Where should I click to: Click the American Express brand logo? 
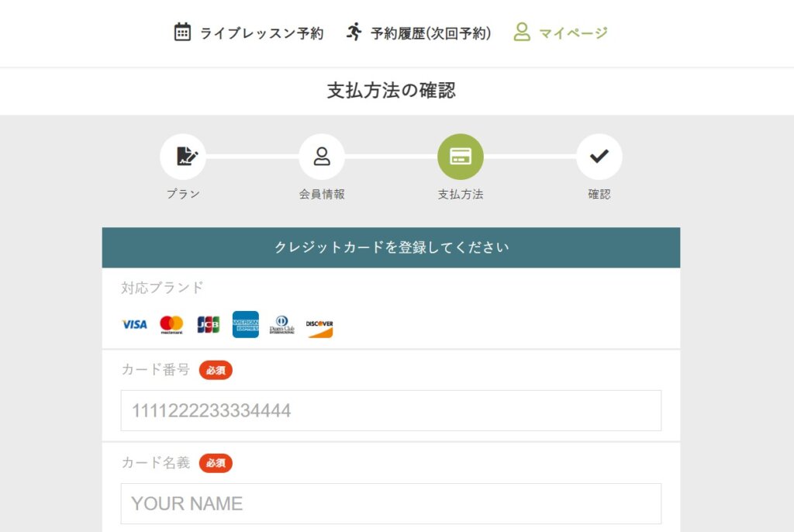click(246, 324)
